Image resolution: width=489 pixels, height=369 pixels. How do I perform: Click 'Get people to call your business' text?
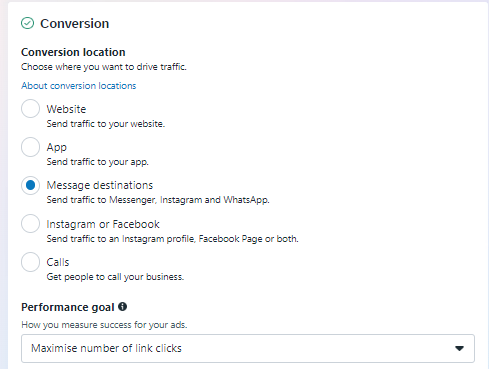[115, 277]
